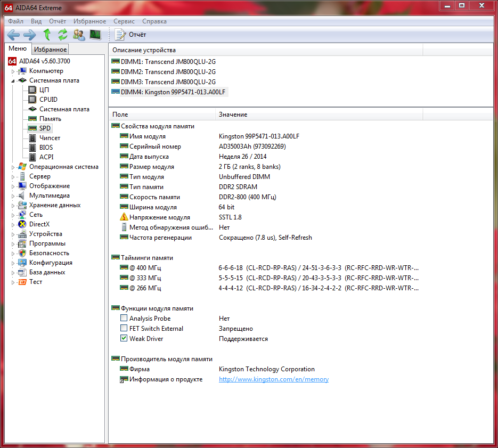Select the SPD tree item
The width and height of the screenshot is (498, 448).
(x=39, y=128)
